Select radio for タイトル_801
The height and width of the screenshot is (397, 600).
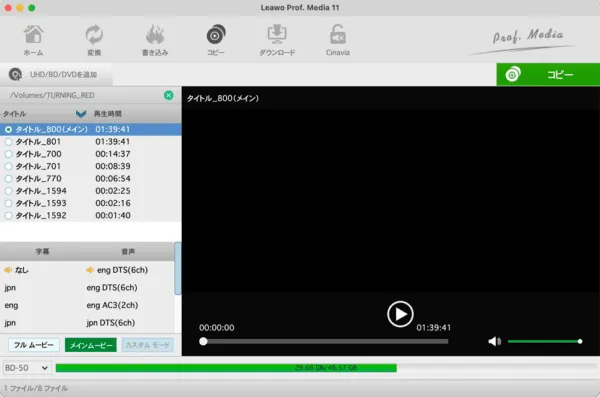(x=8, y=142)
